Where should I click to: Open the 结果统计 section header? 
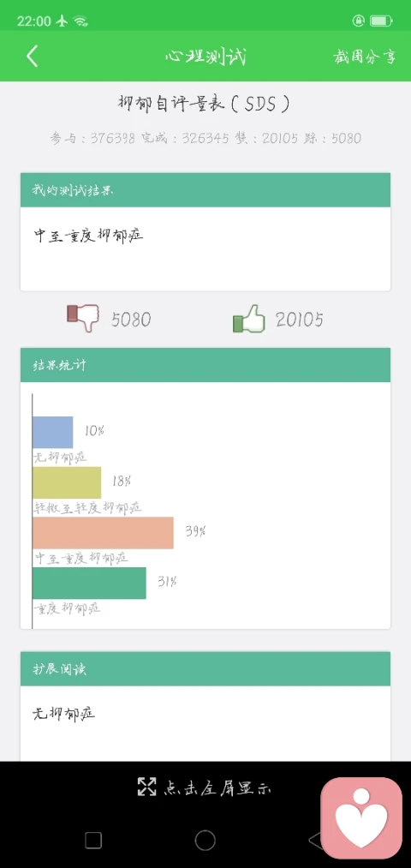[205, 365]
